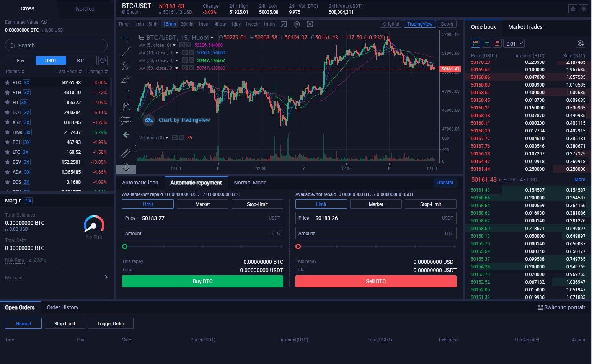Select the pitchfork drawing tool
Image resolution: width=592 pixels, height=364 pixels.
(x=126, y=65)
